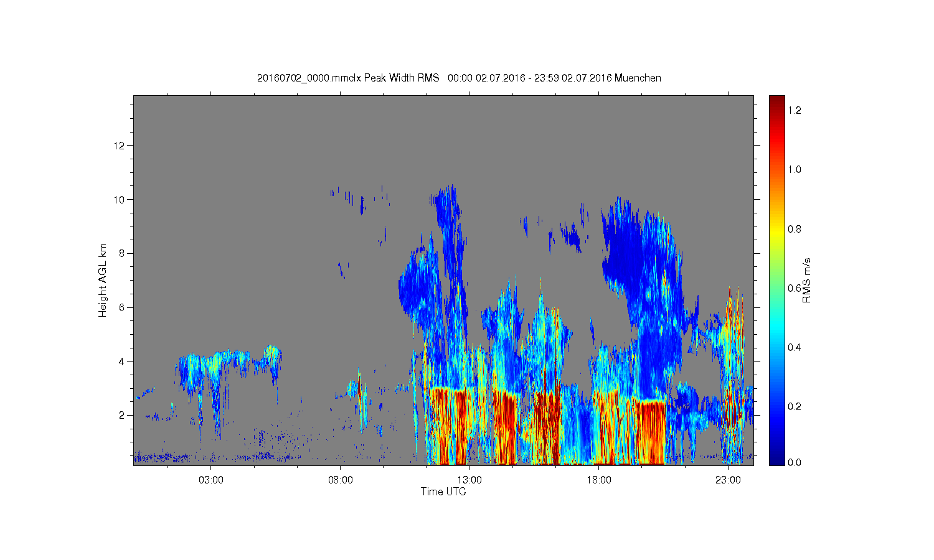Click the "Time UTC" axis title

pyautogui.click(x=443, y=492)
